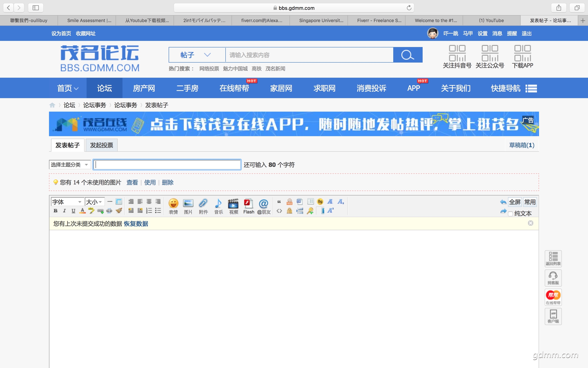Click the text highlight marker icon

91,211
